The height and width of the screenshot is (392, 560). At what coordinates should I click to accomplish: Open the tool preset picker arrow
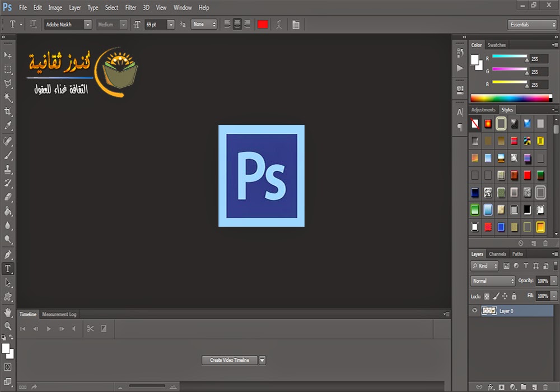coord(21,24)
